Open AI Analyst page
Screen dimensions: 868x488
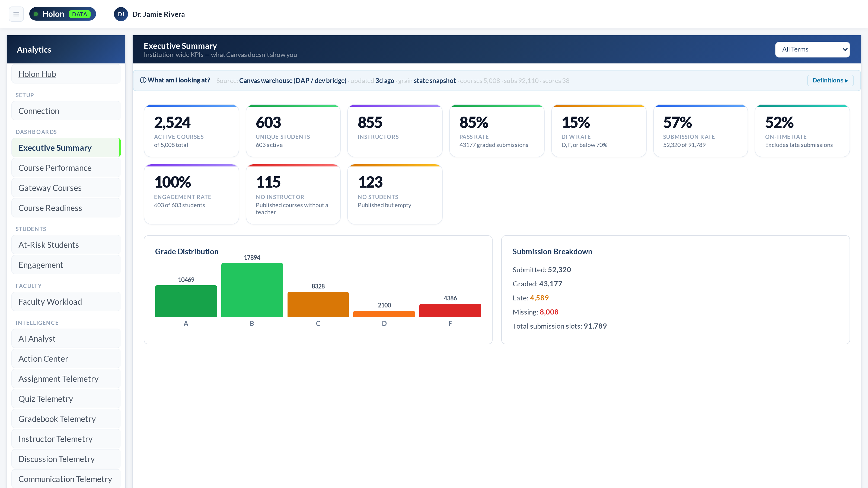point(66,338)
